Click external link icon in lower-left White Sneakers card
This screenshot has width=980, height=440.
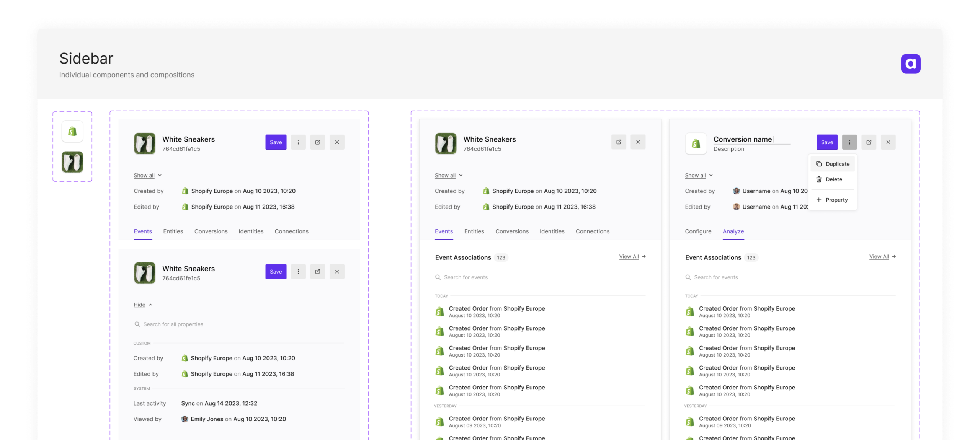pos(317,271)
